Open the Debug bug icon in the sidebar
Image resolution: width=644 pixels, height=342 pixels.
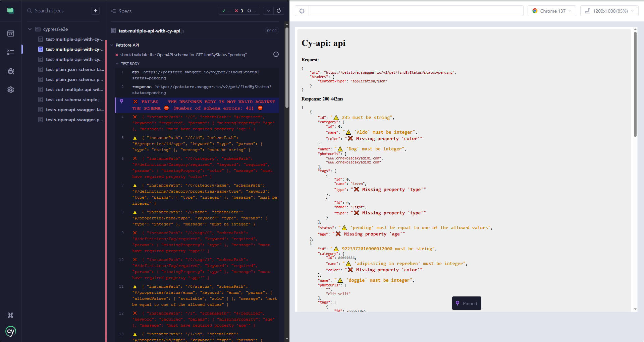pyautogui.click(x=11, y=71)
